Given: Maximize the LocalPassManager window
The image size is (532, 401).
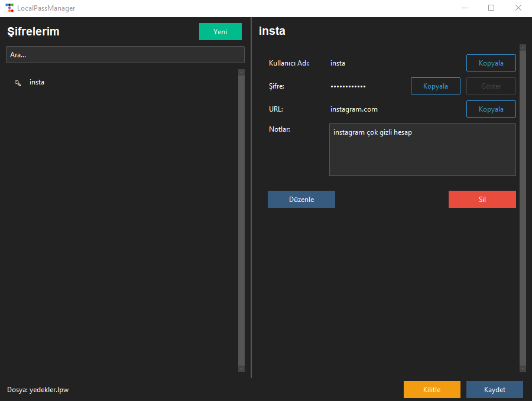Looking at the screenshot, I should click(x=491, y=8).
